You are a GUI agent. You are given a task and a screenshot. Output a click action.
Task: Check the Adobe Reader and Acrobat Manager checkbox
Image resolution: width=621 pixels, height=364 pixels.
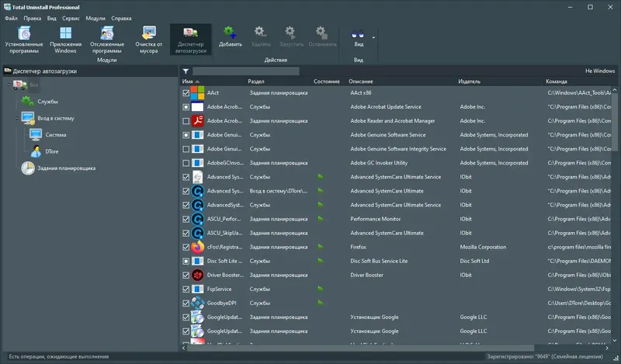186,121
